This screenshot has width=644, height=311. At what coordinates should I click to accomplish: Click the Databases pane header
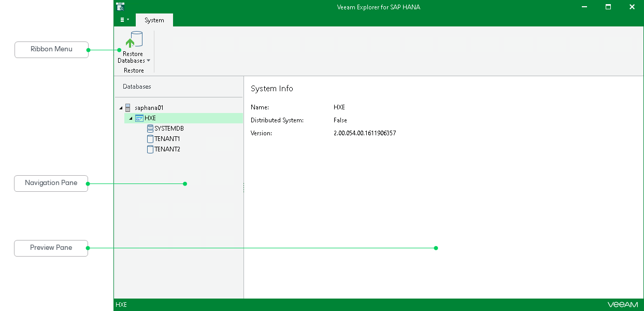click(x=137, y=87)
